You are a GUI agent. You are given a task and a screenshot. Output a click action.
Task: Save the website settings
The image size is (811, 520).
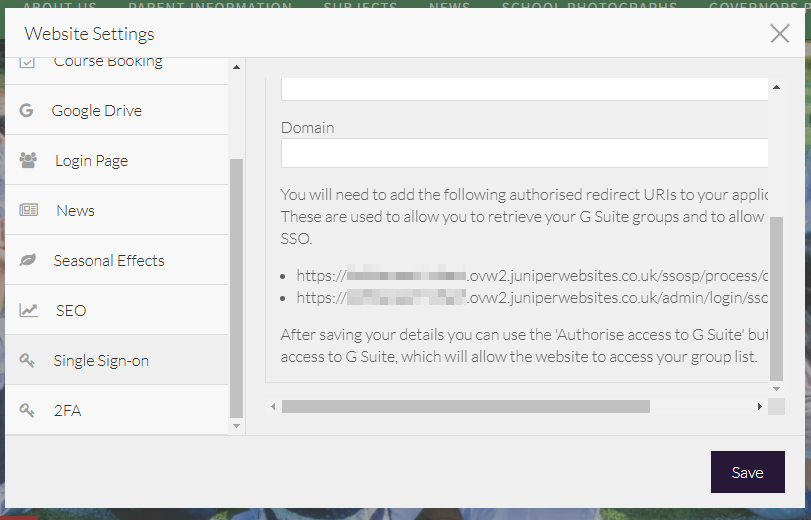point(747,472)
